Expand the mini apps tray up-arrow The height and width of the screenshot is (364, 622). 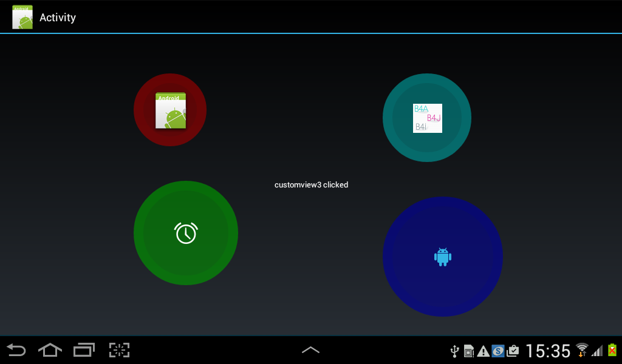[310, 349]
